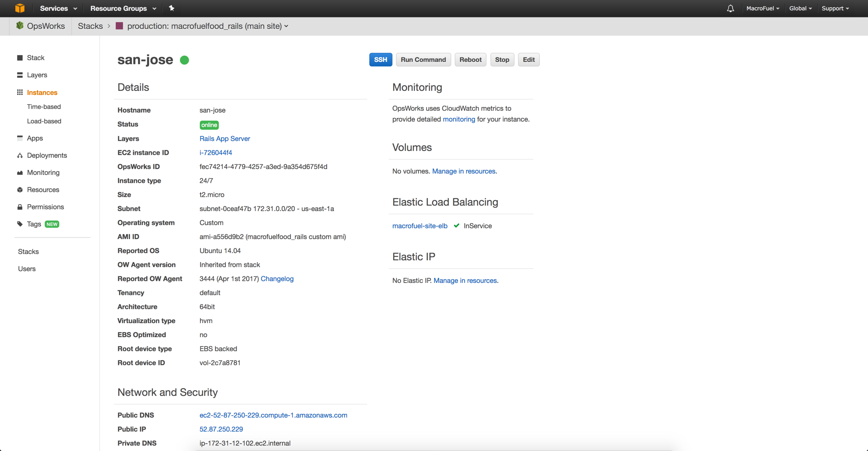Click the ami-a556d9b2 AMI ID text
868x451 pixels.
click(x=273, y=237)
